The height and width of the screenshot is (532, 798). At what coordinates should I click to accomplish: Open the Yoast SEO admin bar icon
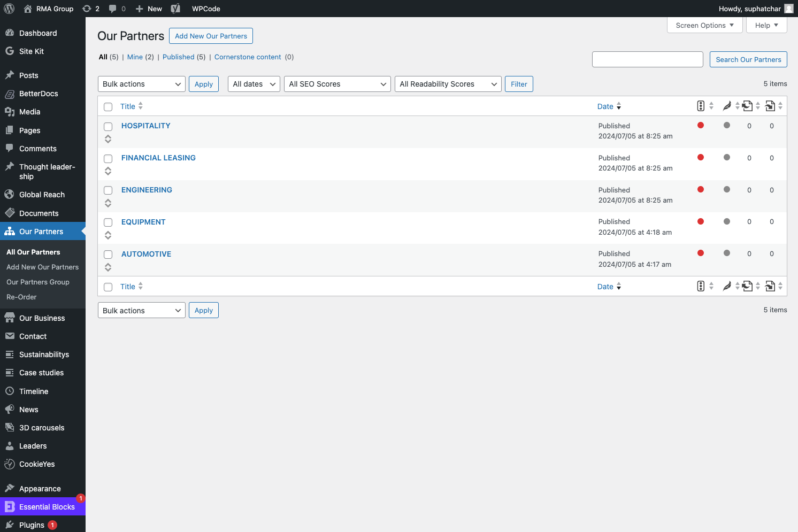coord(175,9)
